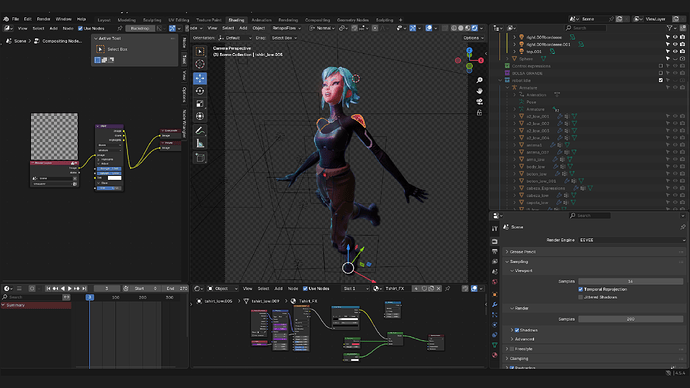Open the Tool properties tab
690x388 pixels.
click(x=495, y=229)
